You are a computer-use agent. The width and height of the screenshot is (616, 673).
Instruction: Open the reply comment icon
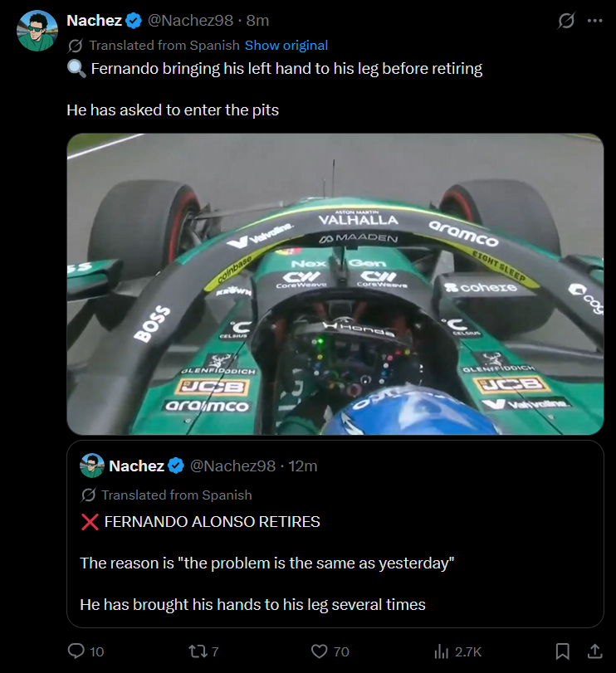click(76, 651)
